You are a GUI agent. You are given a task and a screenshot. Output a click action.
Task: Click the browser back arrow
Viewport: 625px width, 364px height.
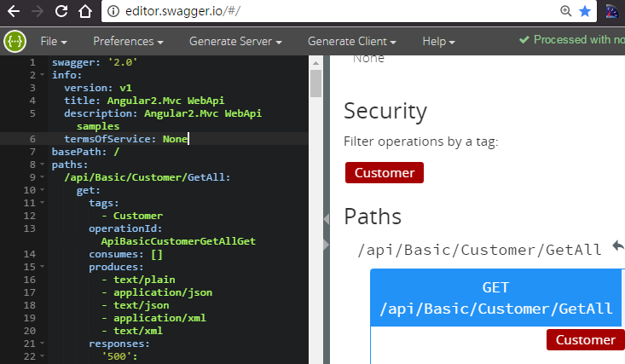14,11
